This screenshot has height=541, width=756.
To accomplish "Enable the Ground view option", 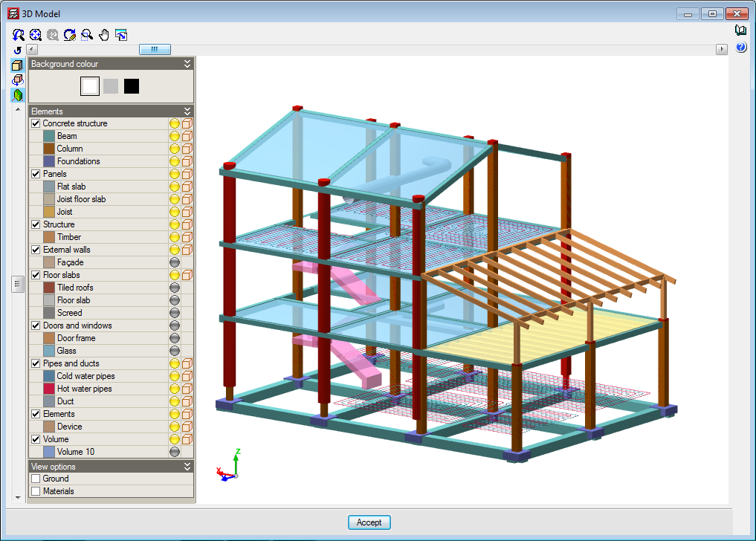I will 36,479.
